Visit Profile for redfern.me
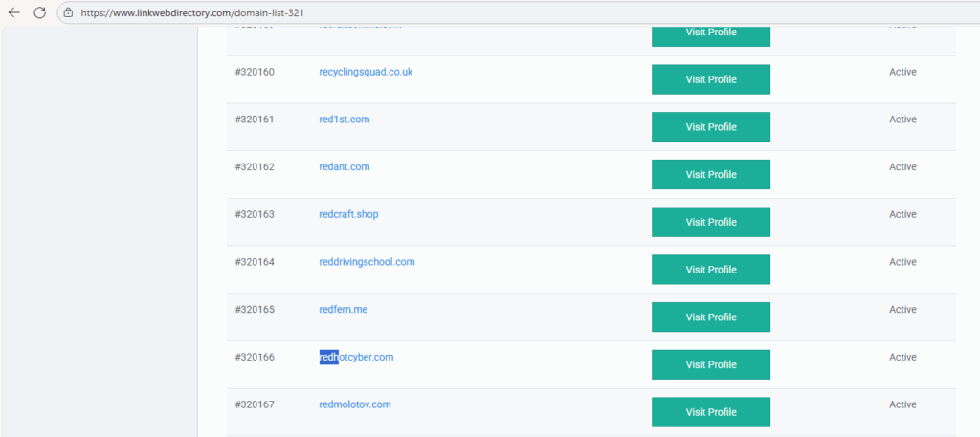The width and height of the screenshot is (980, 437). (711, 317)
